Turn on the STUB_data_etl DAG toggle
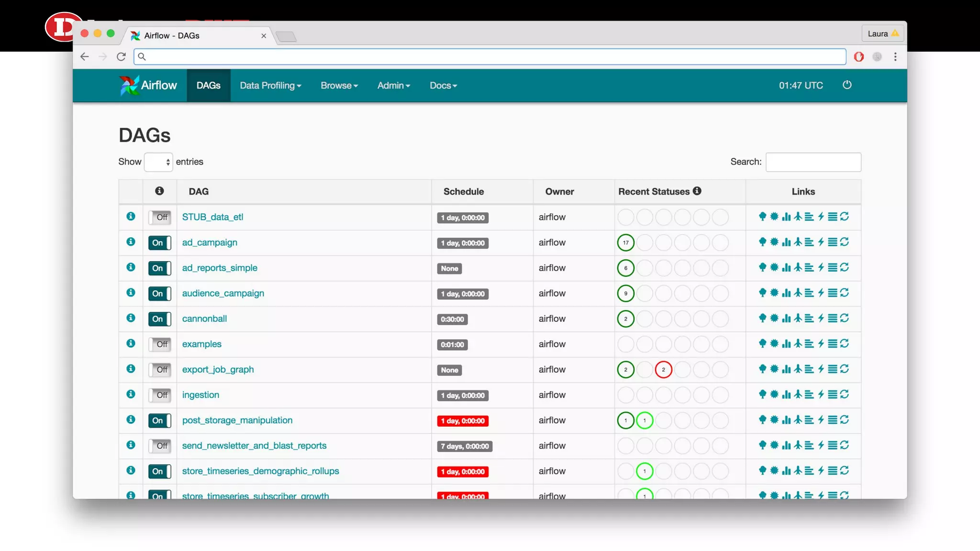This screenshot has width=980, height=551. point(160,217)
